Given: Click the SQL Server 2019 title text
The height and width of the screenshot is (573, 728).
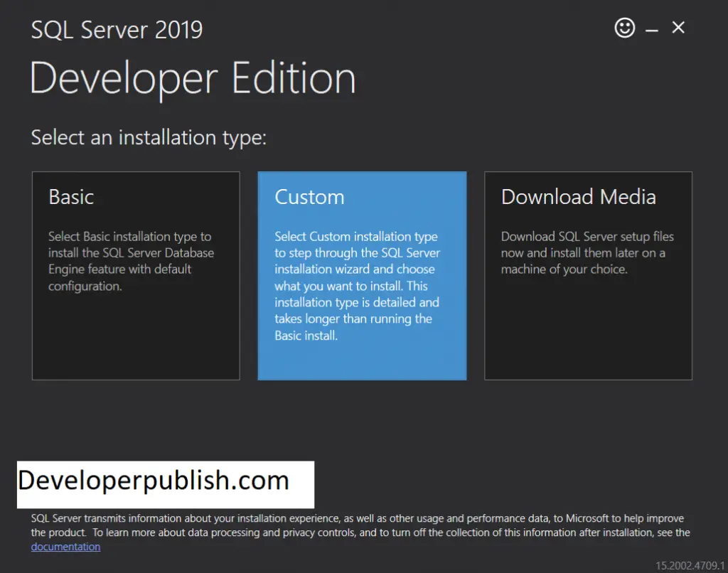Looking at the screenshot, I should coord(117,30).
